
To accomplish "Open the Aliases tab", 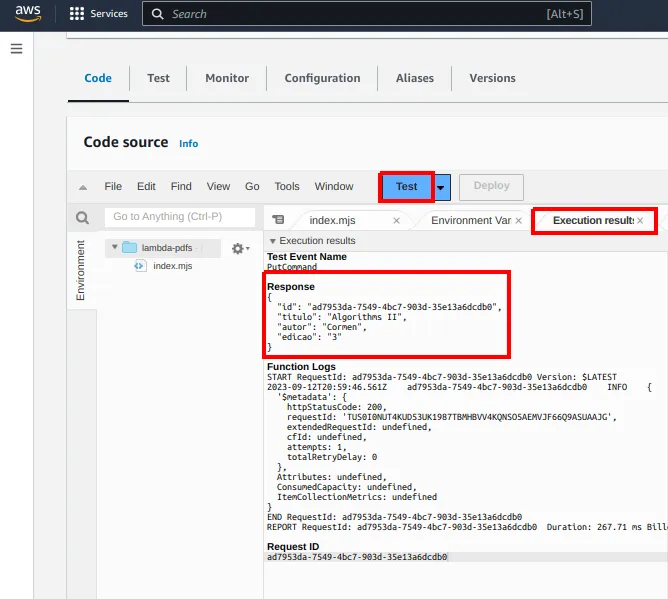I will [415, 78].
